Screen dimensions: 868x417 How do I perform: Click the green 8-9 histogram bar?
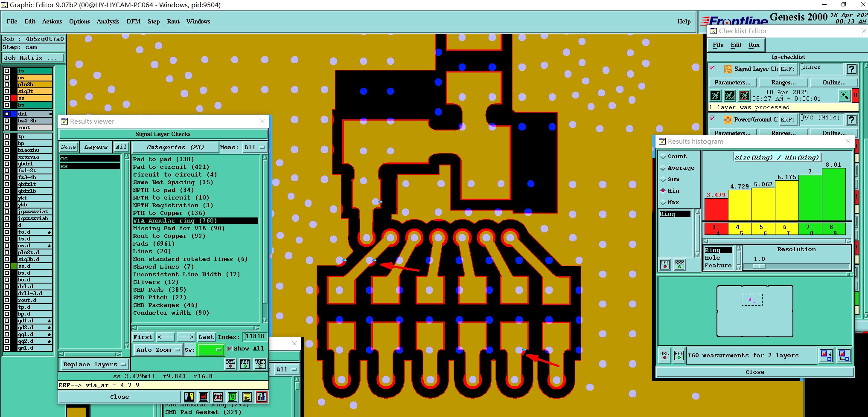834,194
